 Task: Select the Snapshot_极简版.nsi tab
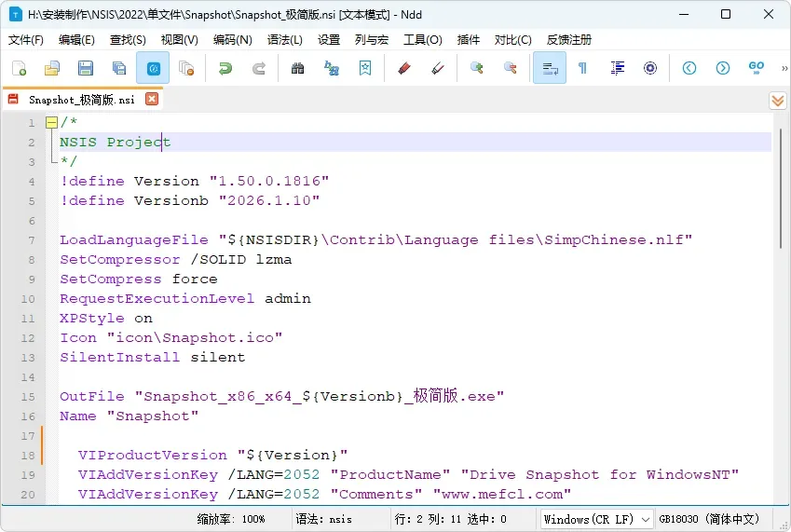[x=82, y=100]
